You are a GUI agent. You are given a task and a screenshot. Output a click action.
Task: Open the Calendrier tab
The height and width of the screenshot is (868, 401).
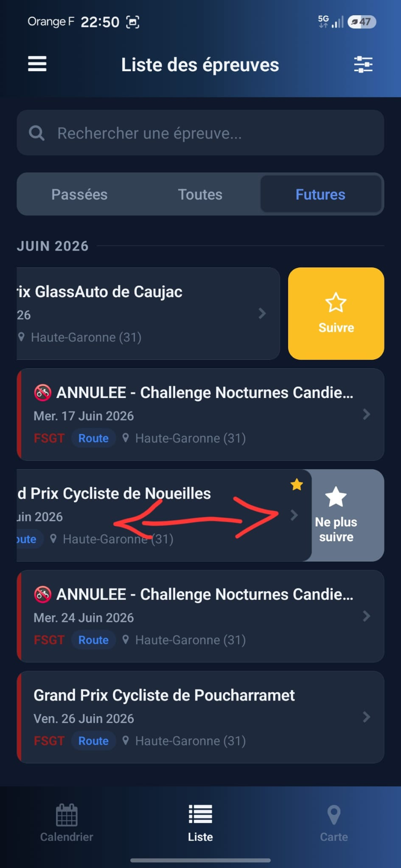click(x=66, y=823)
